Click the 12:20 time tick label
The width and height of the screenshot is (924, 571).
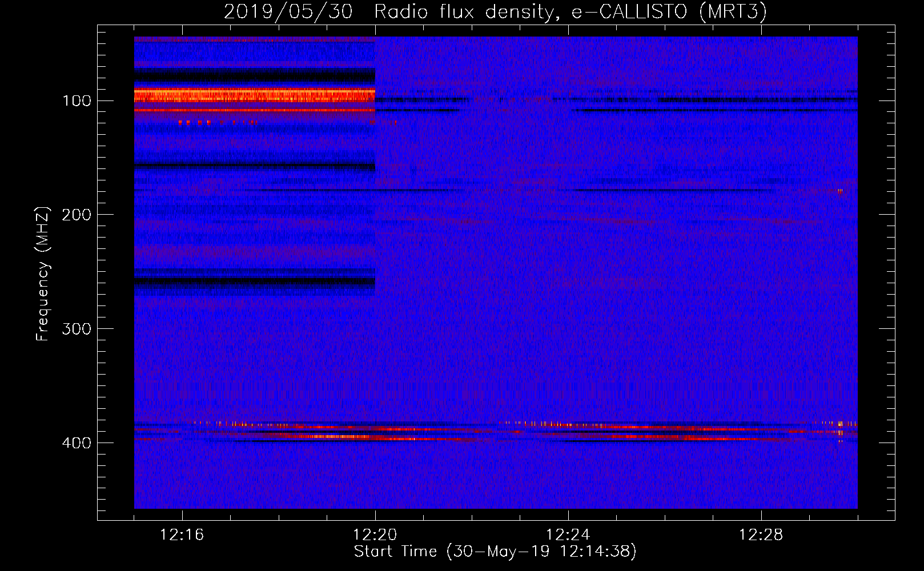point(375,535)
